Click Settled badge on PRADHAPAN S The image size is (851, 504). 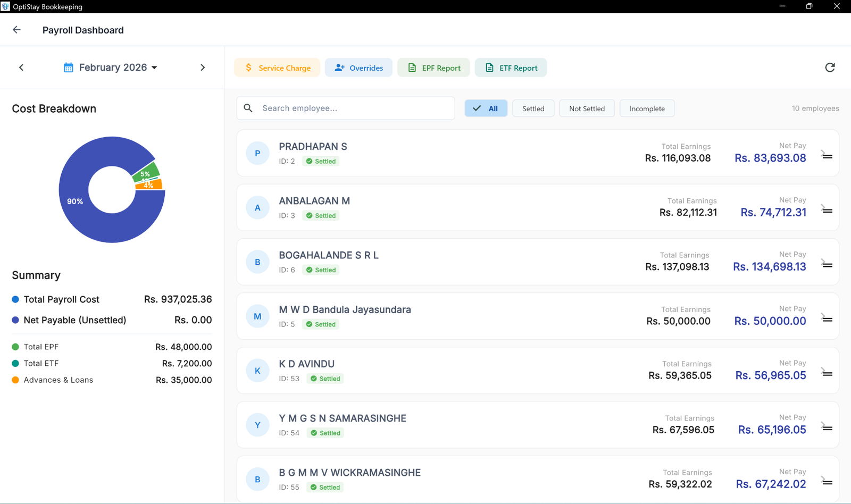pyautogui.click(x=321, y=161)
